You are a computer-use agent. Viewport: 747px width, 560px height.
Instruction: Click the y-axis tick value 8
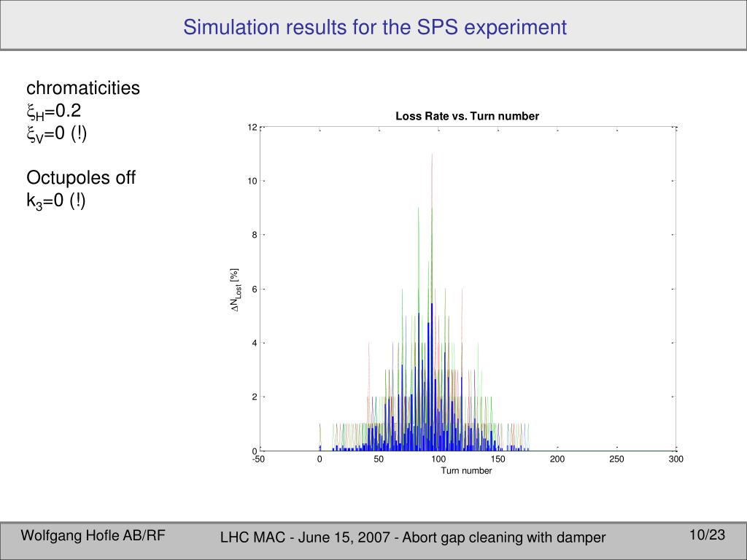tap(255, 235)
